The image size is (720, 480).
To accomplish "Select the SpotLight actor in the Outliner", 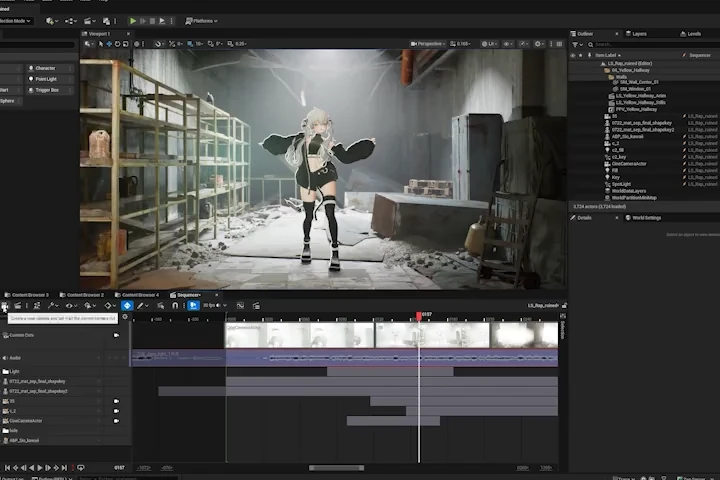I will 621,184.
